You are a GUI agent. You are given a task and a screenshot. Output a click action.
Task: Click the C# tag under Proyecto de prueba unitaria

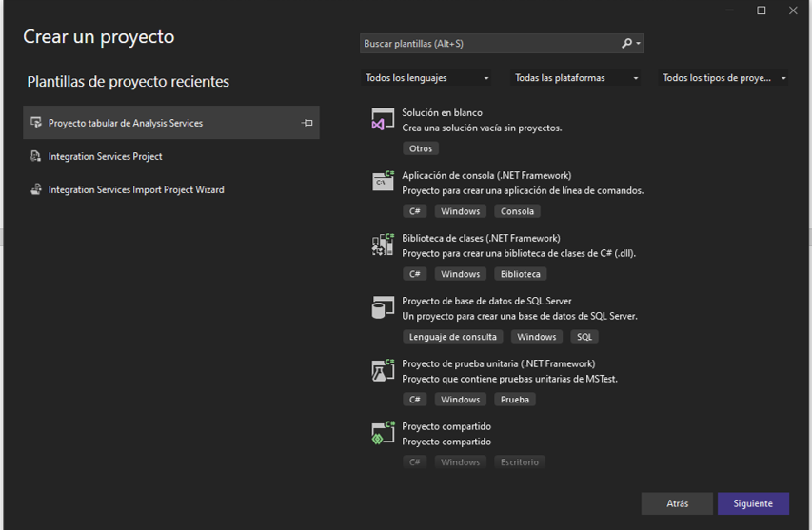point(415,399)
